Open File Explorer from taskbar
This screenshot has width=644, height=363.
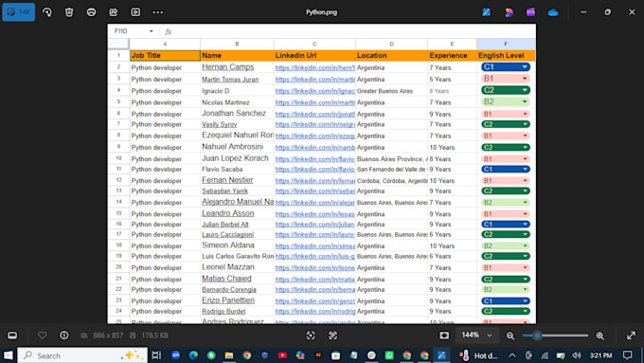pos(229,355)
